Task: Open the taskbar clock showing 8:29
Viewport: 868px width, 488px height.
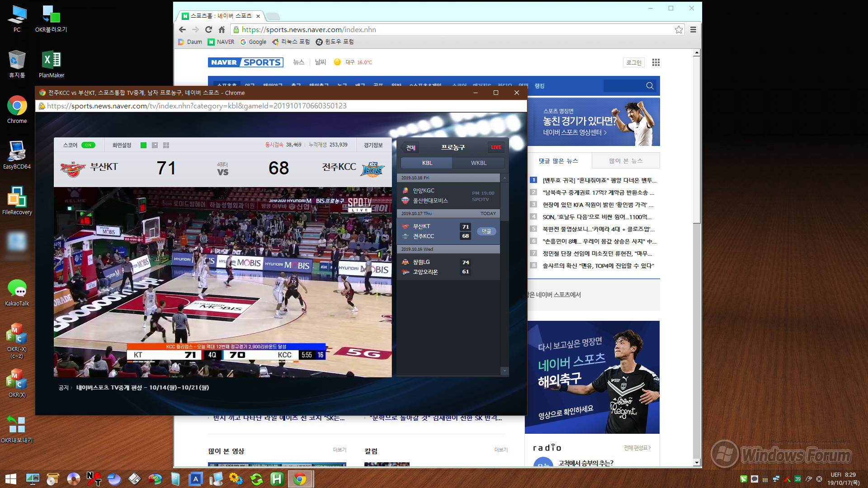Action: 844,479
